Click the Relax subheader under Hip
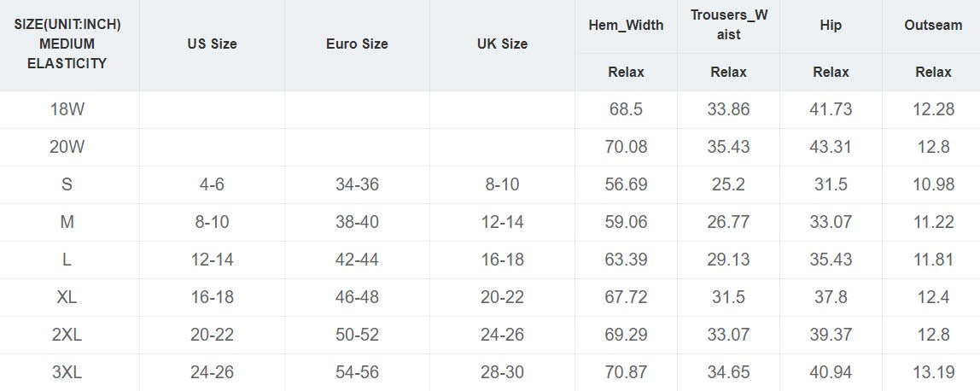The width and height of the screenshot is (980, 391). tap(831, 72)
